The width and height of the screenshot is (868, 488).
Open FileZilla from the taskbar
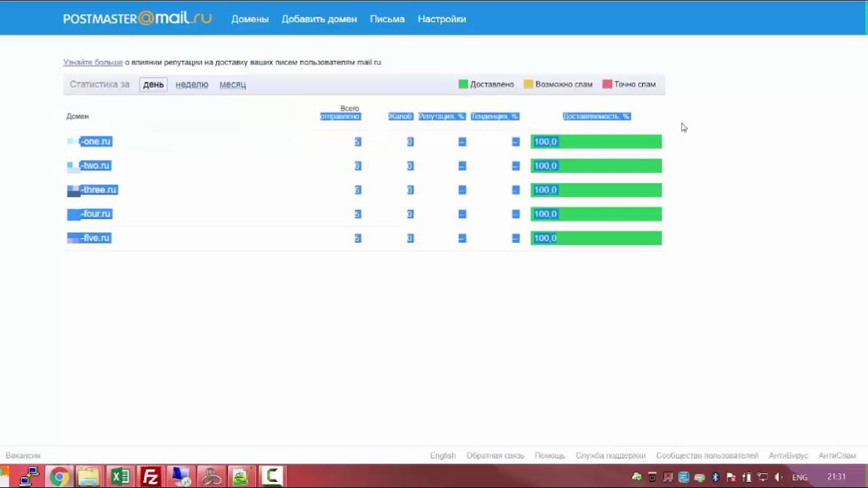pyautogui.click(x=150, y=476)
